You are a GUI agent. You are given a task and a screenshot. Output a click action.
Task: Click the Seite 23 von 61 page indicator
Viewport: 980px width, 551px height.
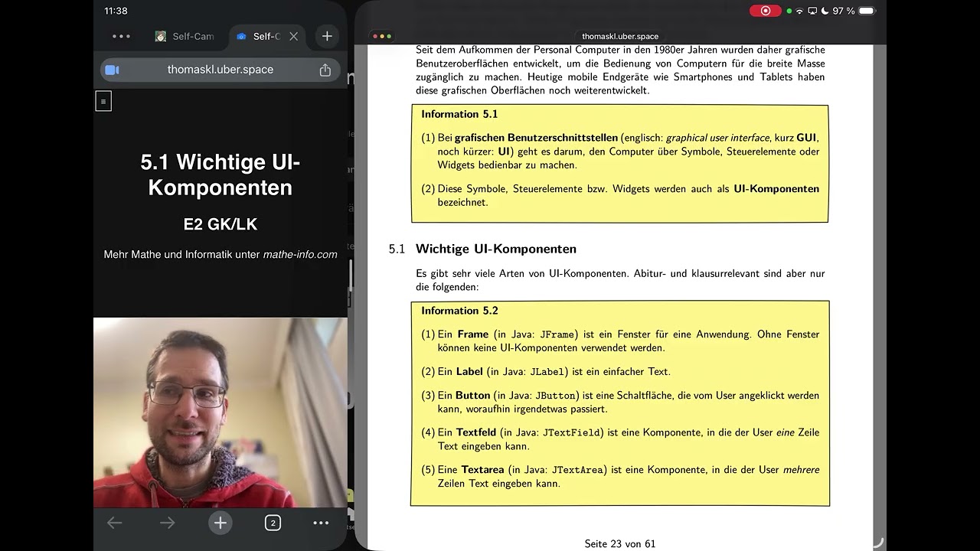[x=620, y=544]
